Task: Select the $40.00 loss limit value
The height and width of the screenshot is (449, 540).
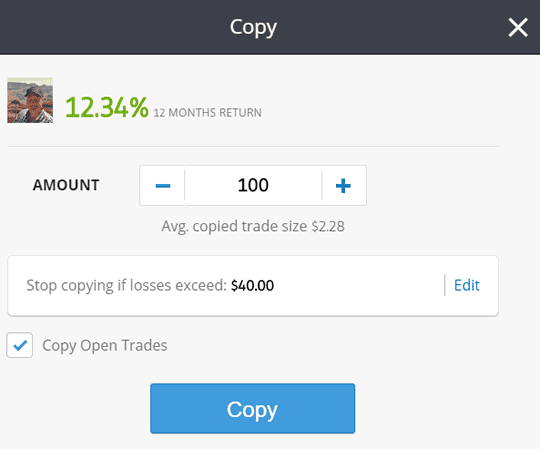Action: pos(252,285)
